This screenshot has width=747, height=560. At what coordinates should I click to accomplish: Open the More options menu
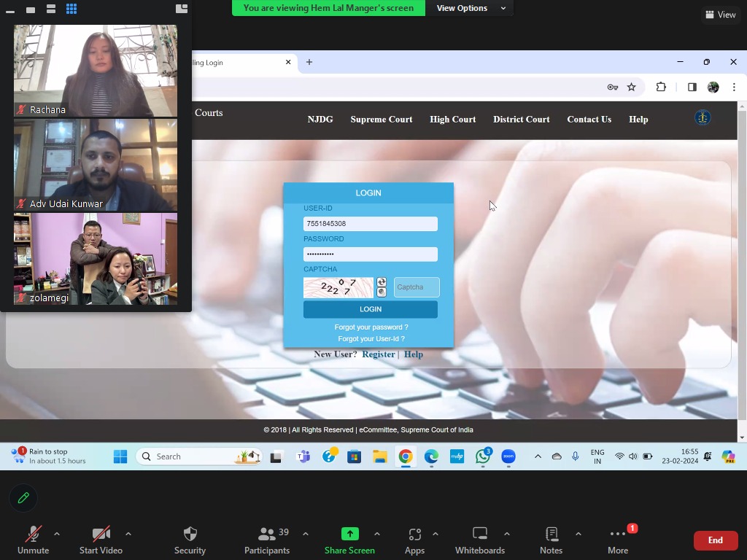click(618, 540)
